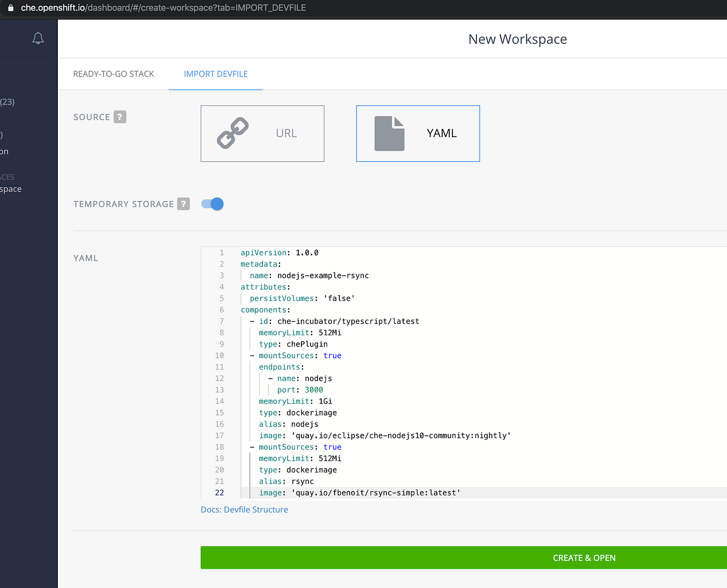Image resolution: width=727 pixels, height=588 pixels.
Task: Click the CREATE & OPEN button
Action: [584, 557]
